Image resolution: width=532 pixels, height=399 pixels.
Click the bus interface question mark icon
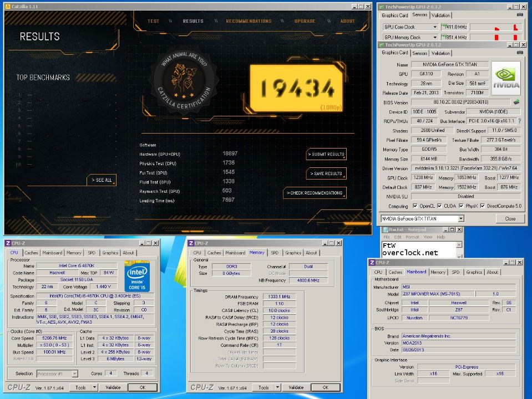click(x=519, y=121)
